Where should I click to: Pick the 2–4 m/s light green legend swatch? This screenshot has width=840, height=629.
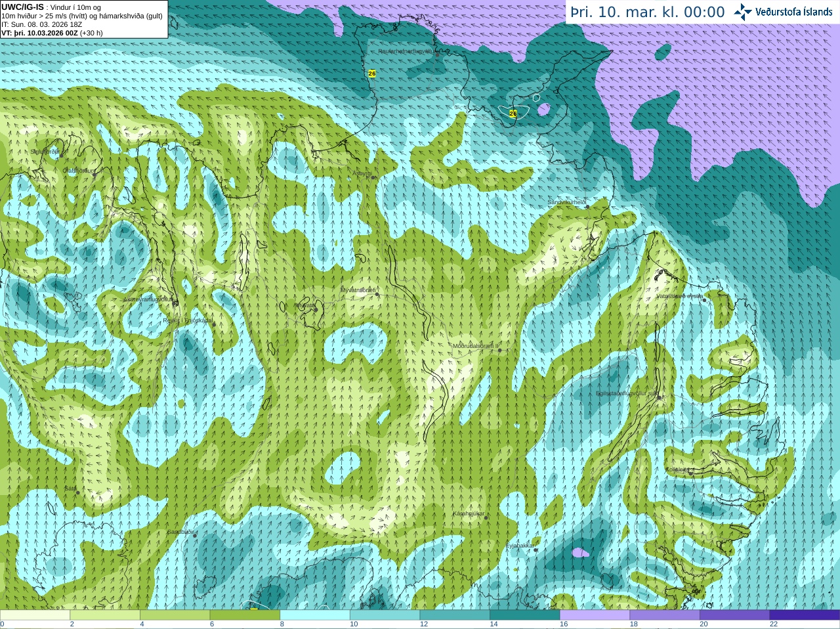click(x=105, y=615)
